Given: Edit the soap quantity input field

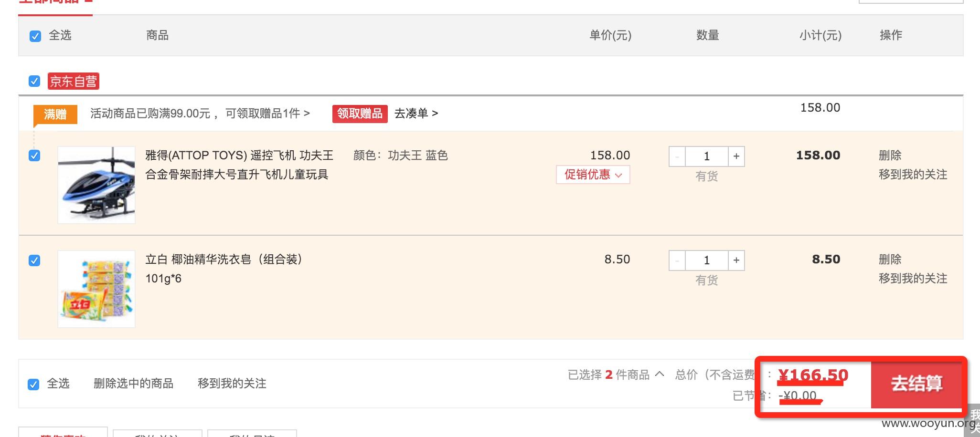Looking at the screenshot, I should pos(707,260).
